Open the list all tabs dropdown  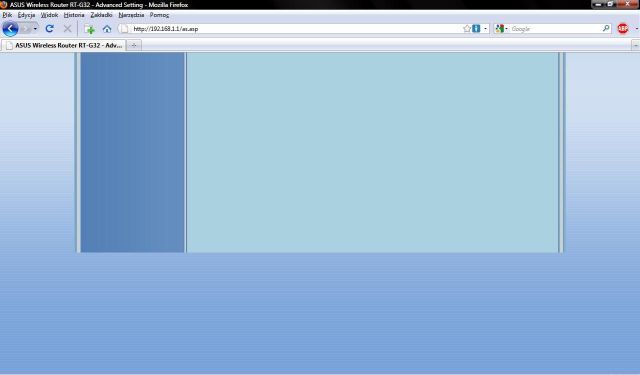(636, 46)
